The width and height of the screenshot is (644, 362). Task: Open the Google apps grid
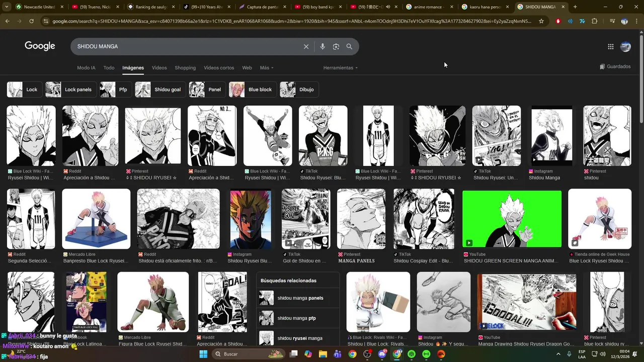click(x=610, y=46)
